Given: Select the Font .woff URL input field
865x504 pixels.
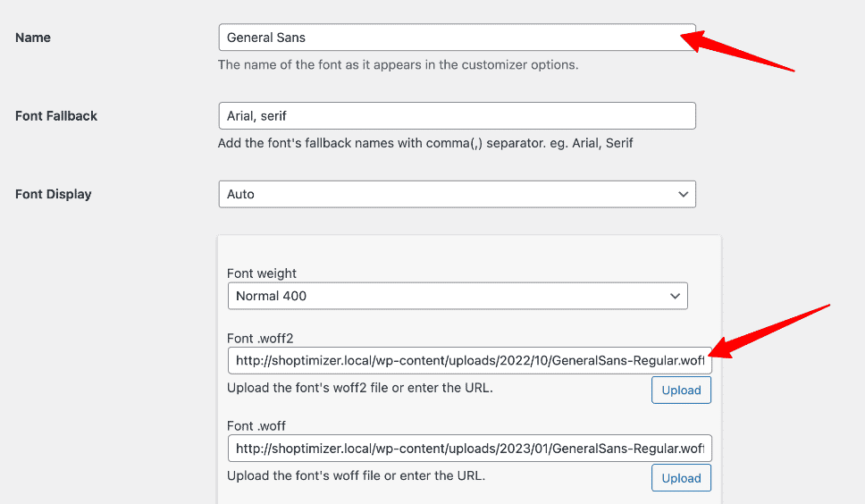Looking at the screenshot, I should (469, 449).
